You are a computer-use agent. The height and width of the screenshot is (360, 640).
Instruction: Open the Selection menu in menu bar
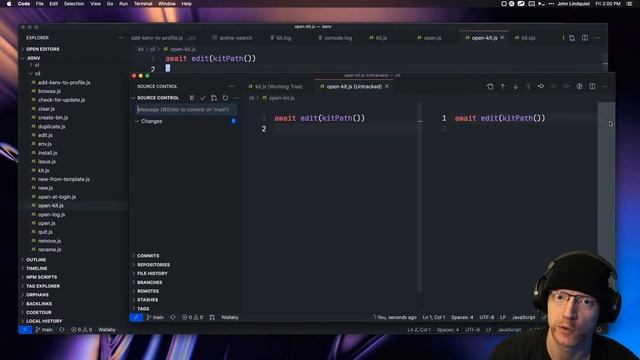pyautogui.click(x=74, y=4)
